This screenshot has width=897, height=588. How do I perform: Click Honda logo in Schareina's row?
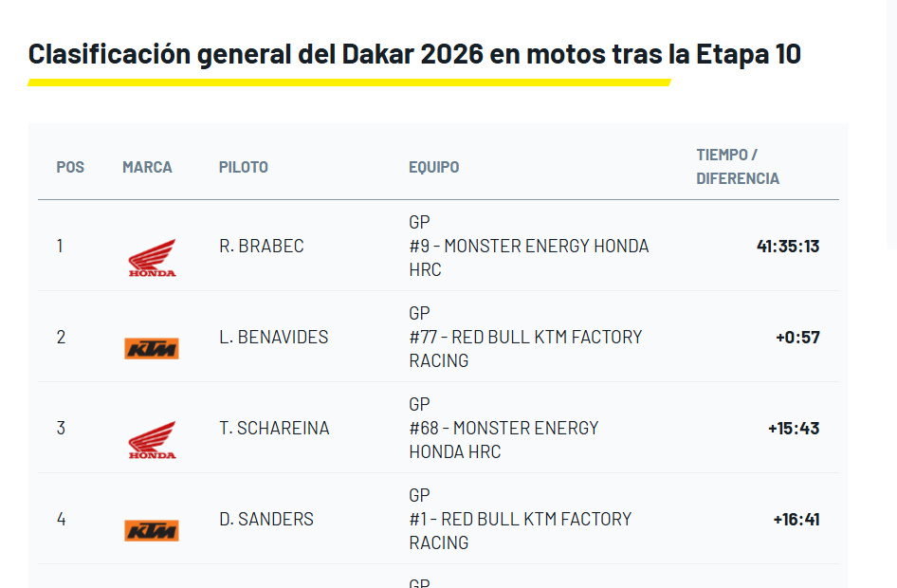[152, 439]
